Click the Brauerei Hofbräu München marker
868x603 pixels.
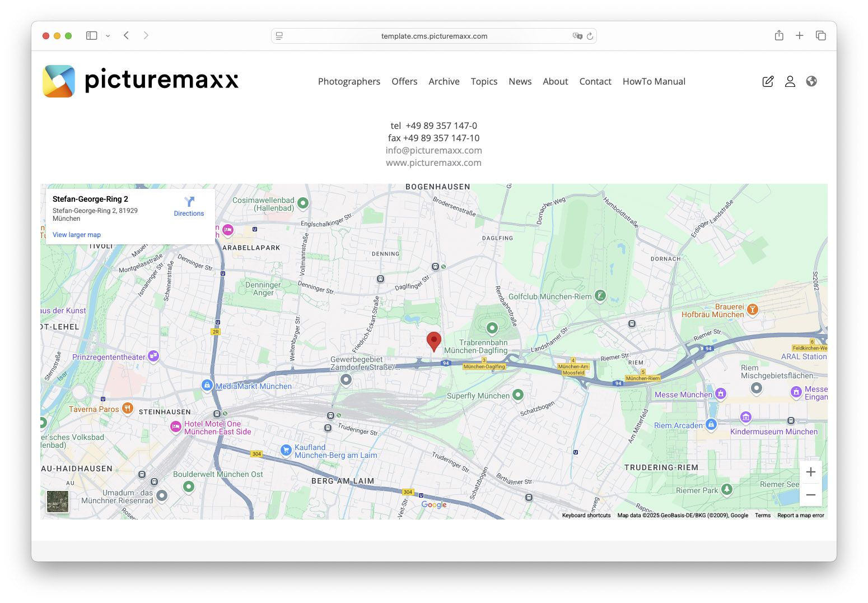tap(753, 309)
